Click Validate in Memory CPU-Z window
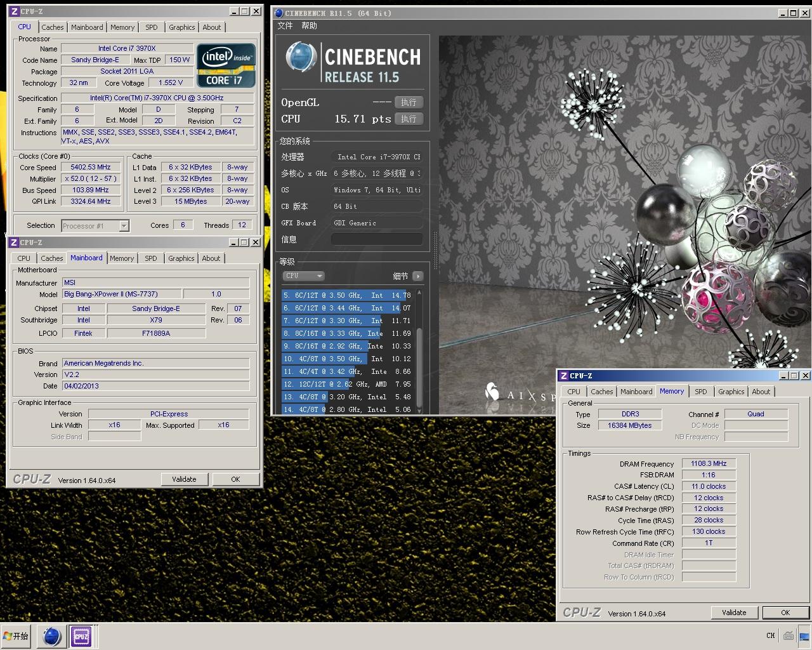Screen dimensions: 812x650 pyautogui.click(x=734, y=613)
